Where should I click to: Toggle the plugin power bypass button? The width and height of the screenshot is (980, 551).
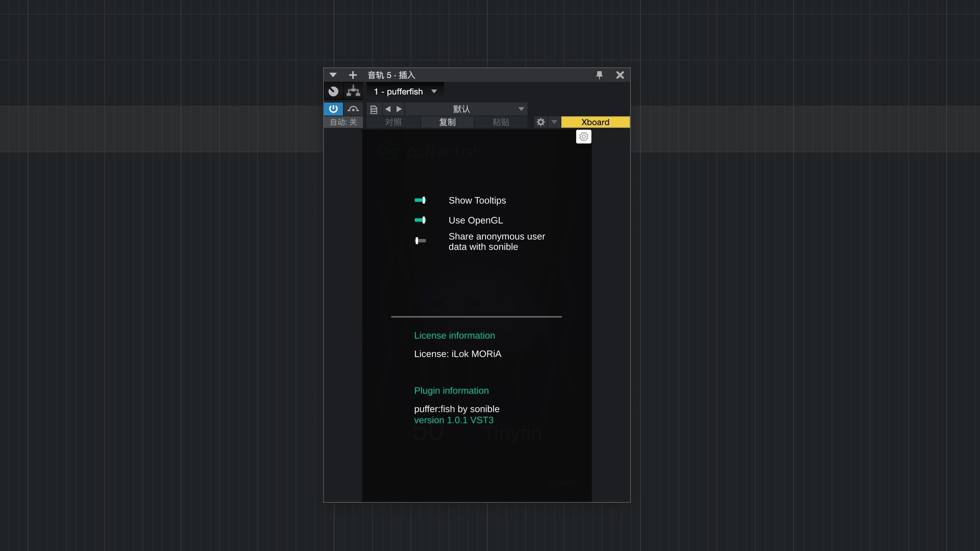click(333, 109)
